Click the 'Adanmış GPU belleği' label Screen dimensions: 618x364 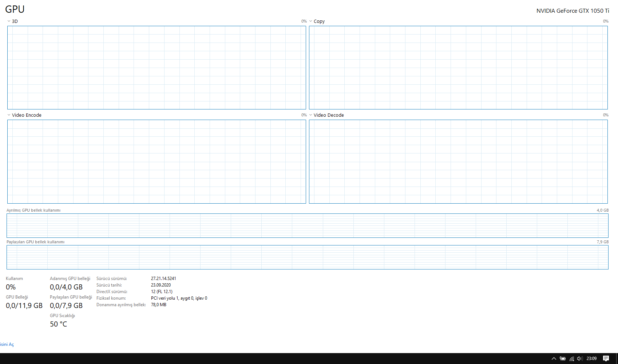point(70,279)
